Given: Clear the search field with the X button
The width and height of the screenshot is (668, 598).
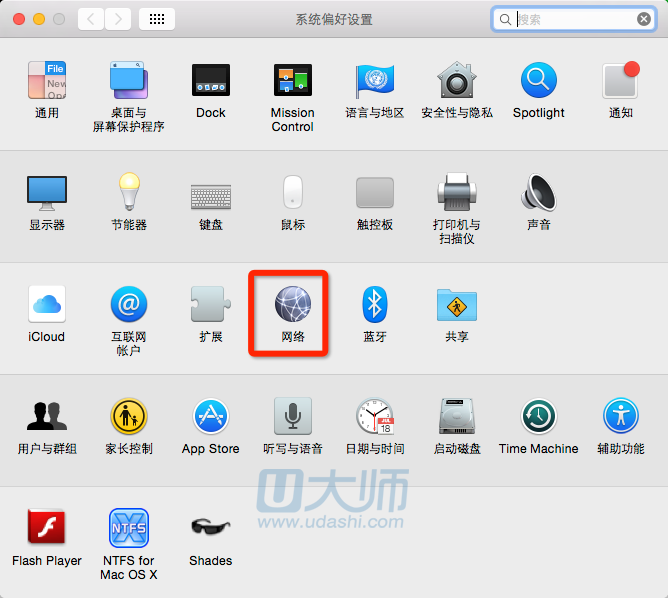Looking at the screenshot, I should tap(644, 19).
